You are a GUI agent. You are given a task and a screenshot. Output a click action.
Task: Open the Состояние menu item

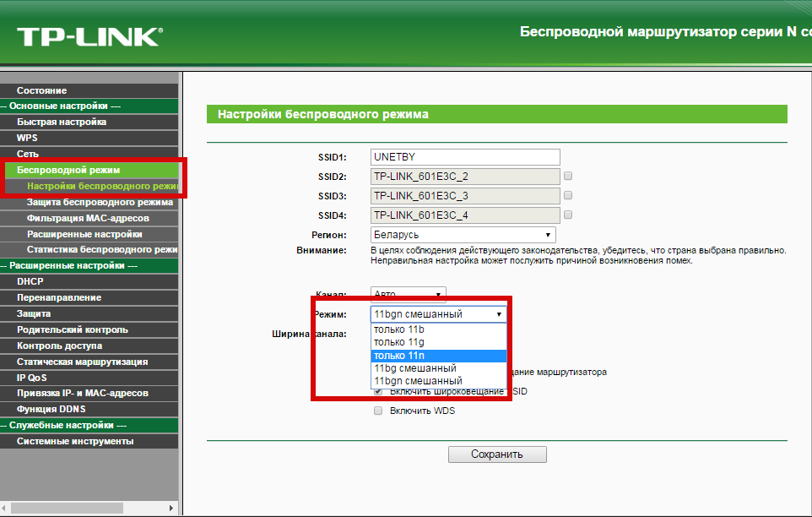coord(89,90)
